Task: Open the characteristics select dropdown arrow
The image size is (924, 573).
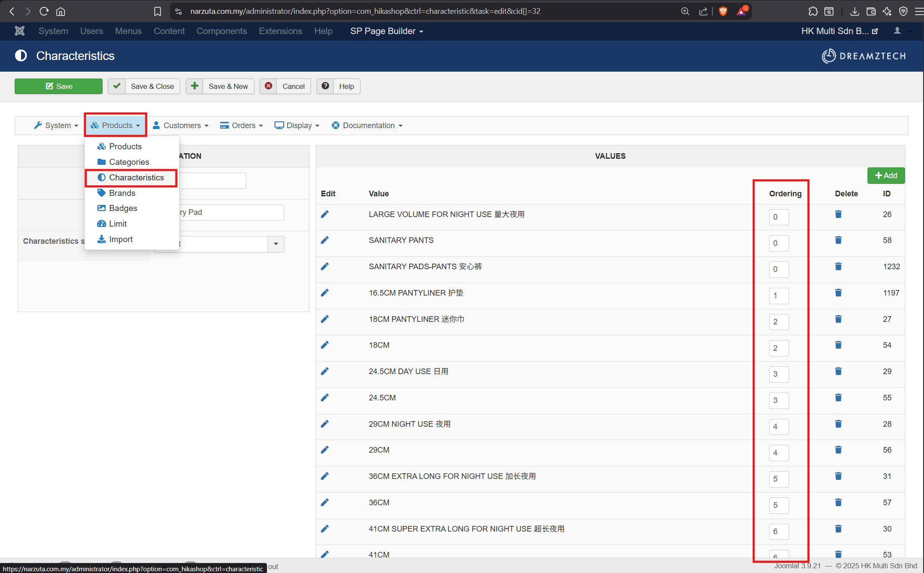Action: pos(276,244)
